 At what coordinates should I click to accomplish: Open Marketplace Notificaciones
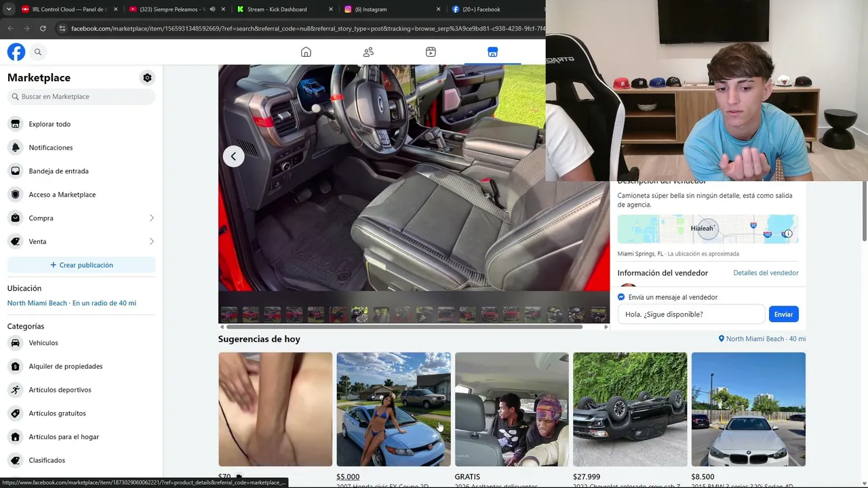[x=81, y=148]
